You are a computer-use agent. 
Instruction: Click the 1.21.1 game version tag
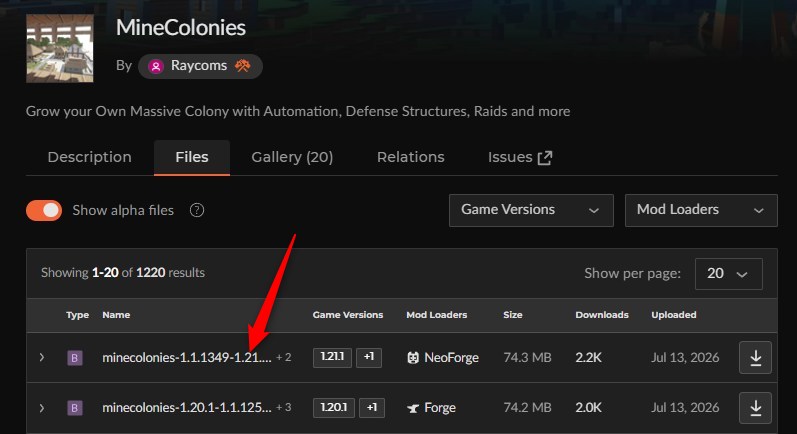(x=332, y=357)
